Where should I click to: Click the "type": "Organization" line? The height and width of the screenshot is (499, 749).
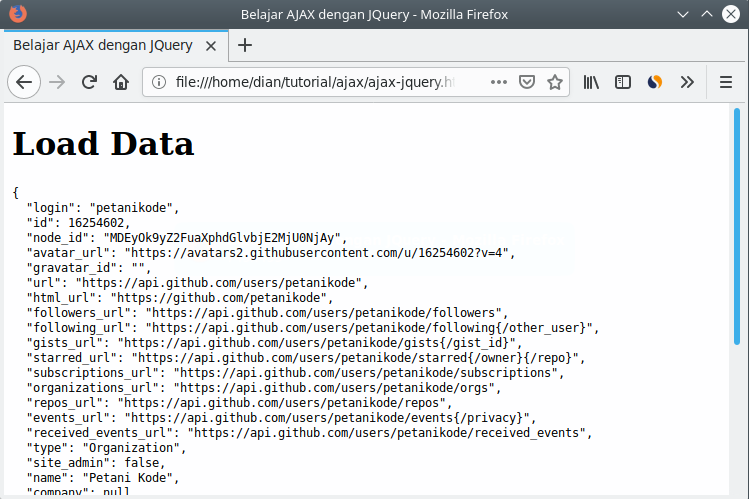[106, 448]
